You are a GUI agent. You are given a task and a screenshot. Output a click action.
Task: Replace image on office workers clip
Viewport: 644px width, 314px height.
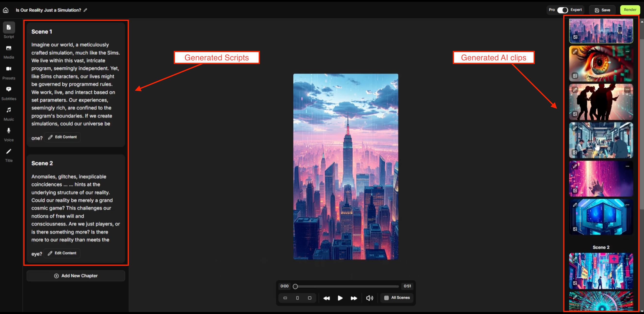[x=575, y=152]
